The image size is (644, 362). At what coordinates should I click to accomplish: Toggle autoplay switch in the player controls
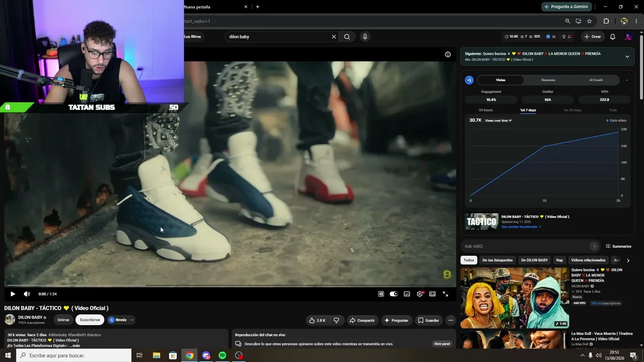click(x=394, y=294)
